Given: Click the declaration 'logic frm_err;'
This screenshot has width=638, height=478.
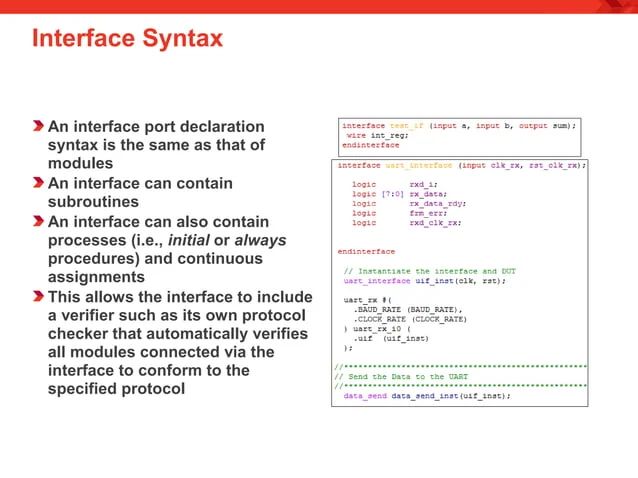Looking at the screenshot, I should pyautogui.click(x=399, y=213).
